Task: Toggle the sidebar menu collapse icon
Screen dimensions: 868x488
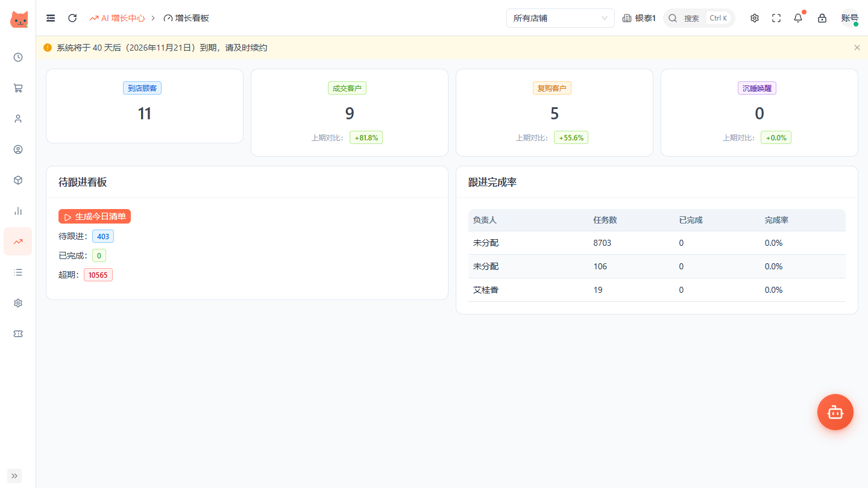Action: pyautogui.click(x=51, y=18)
